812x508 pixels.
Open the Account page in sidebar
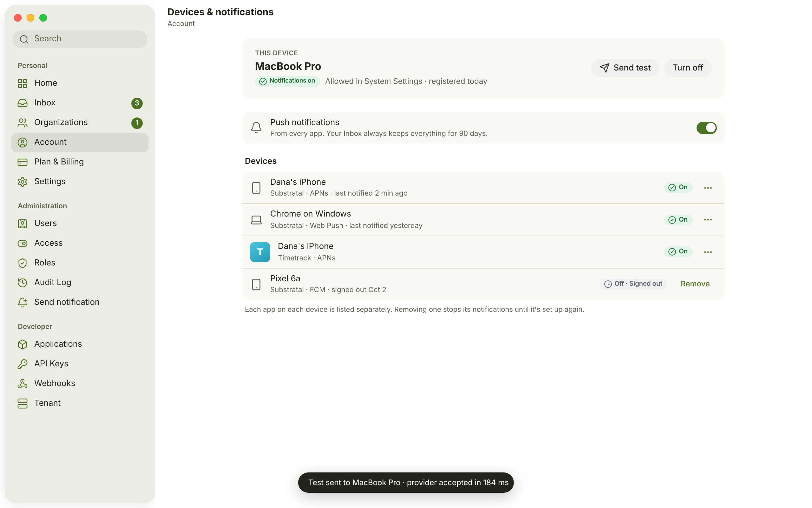click(x=80, y=143)
